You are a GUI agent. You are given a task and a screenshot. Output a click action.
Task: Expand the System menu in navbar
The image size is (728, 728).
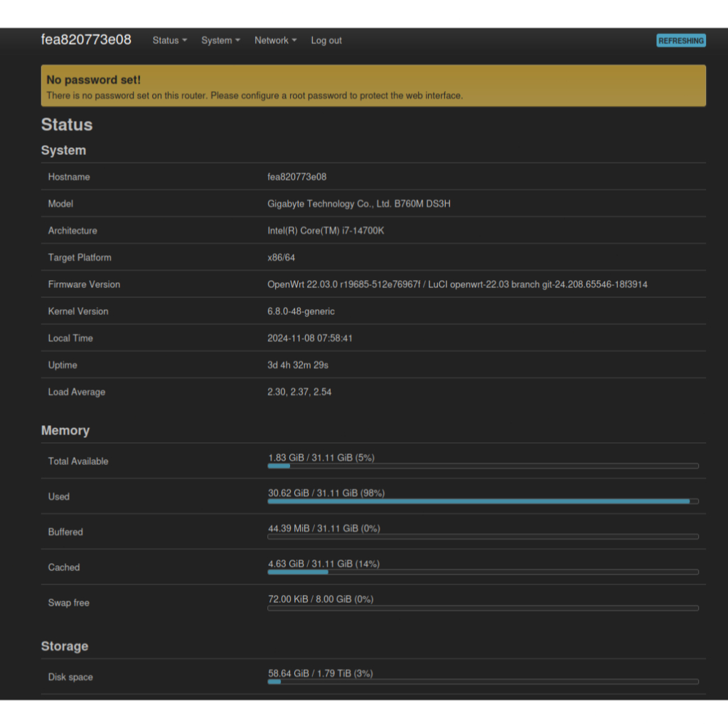click(x=220, y=41)
